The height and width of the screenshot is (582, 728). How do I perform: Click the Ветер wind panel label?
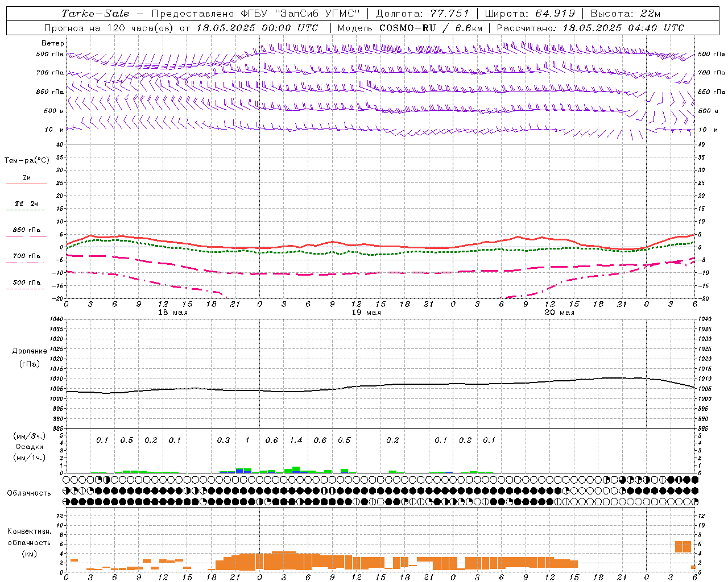[53, 43]
